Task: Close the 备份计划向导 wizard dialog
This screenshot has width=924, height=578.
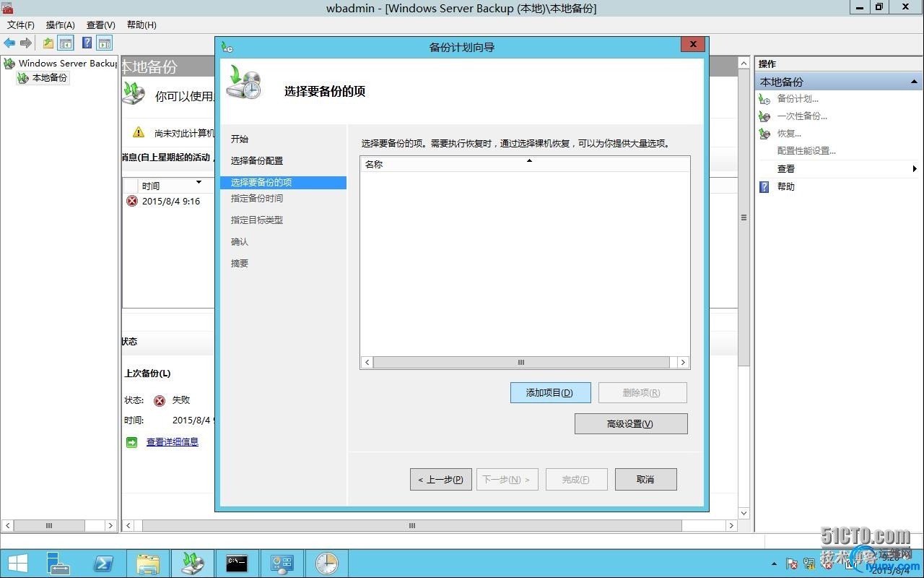Action: click(x=693, y=45)
